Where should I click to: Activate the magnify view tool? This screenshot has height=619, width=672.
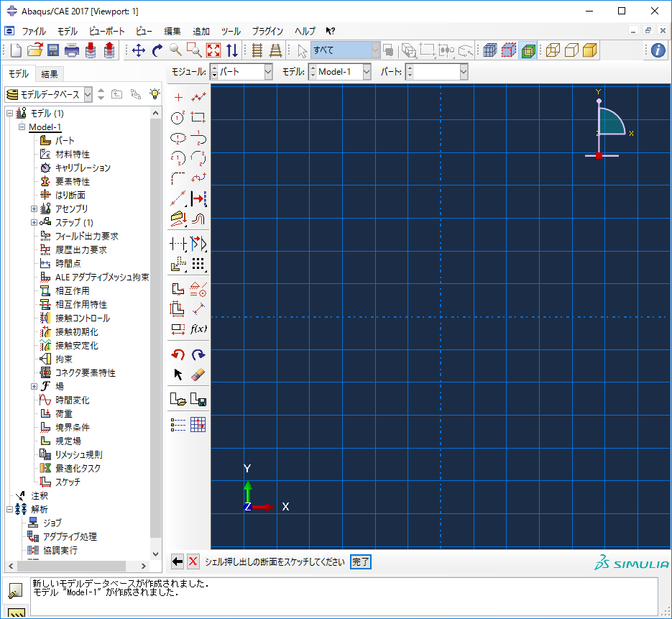pos(175,50)
